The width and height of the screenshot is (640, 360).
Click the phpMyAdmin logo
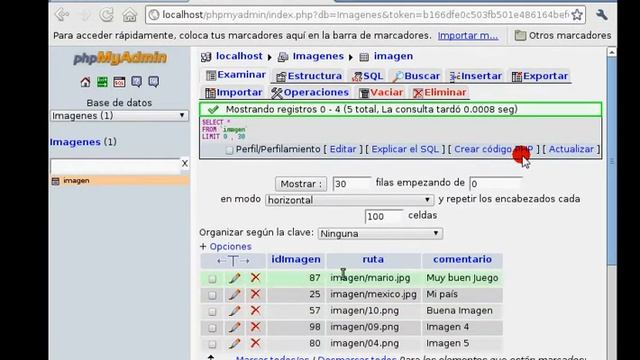tap(120, 58)
